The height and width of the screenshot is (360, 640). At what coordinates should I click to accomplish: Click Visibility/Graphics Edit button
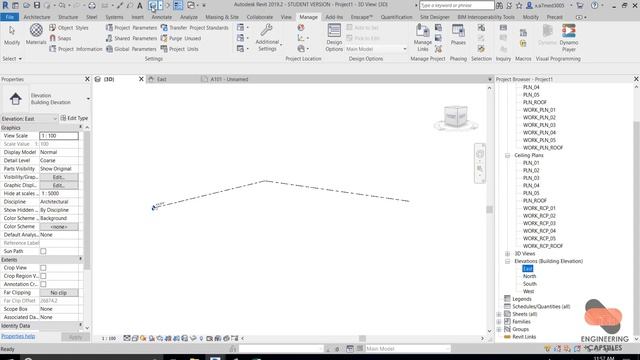pos(59,177)
